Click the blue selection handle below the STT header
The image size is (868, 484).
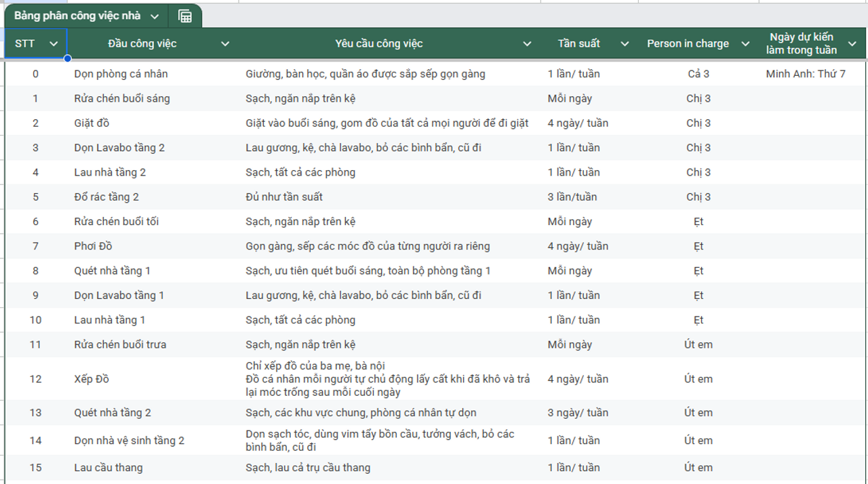tap(66, 58)
